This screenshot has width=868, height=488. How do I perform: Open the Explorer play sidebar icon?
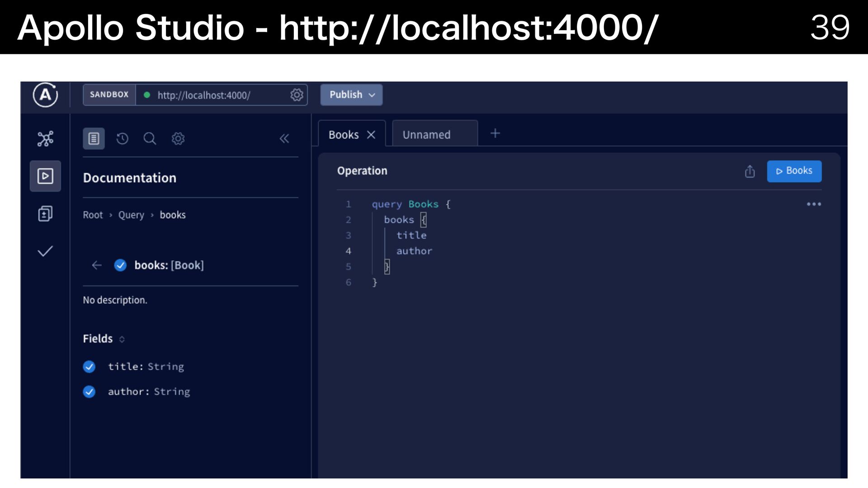(x=45, y=176)
